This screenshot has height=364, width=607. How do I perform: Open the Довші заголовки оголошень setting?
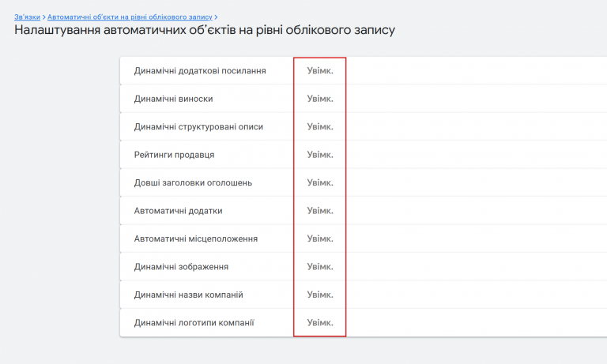[193, 182]
